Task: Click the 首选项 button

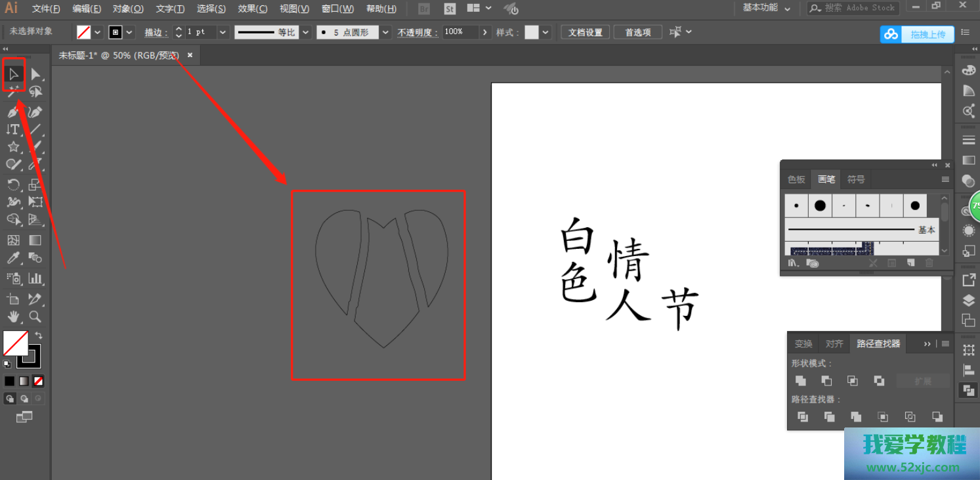Action: [637, 32]
